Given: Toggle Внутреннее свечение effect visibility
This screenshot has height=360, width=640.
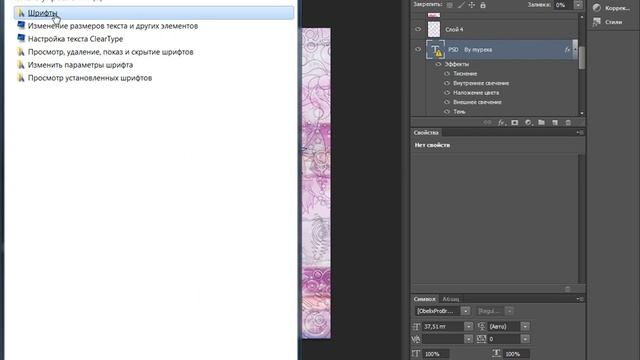Looking at the screenshot, I should pos(447,83).
